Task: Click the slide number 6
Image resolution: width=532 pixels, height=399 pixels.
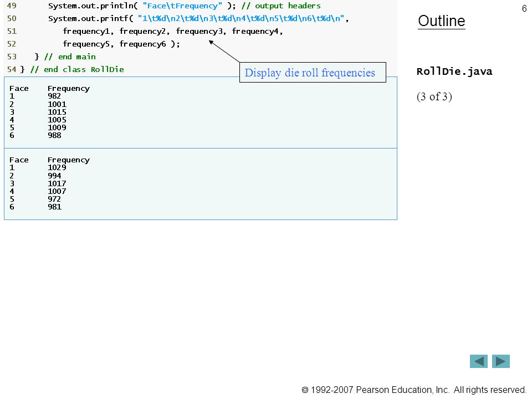Action: tap(524, 8)
